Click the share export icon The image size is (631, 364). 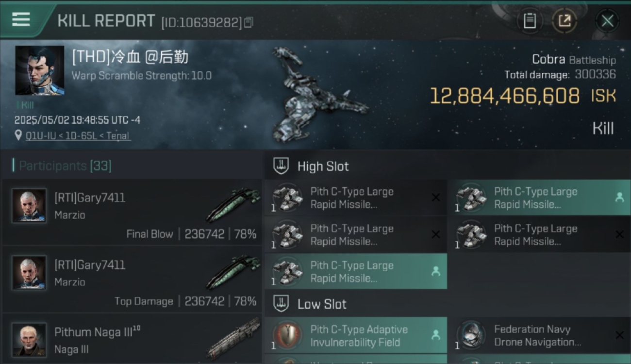pyautogui.click(x=564, y=21)
